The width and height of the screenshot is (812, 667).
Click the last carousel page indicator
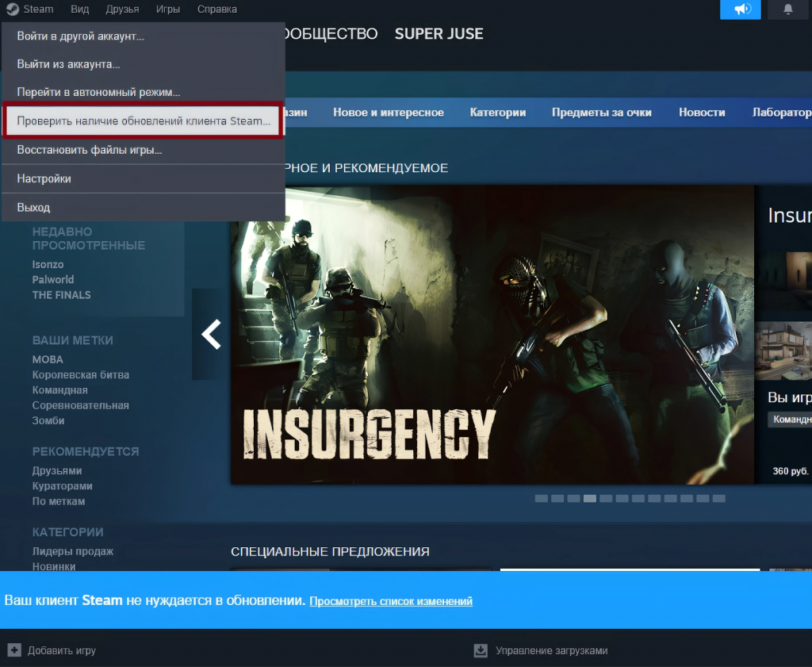click(718, 499)
